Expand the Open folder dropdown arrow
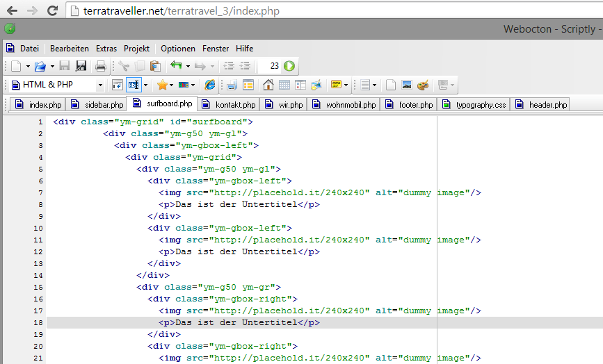The height and width of the screenshot is (364, 603). [x=52, y=66]
